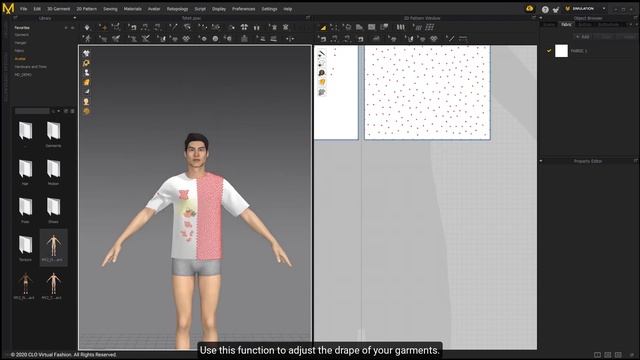
Task: Open help via the question mark icon
Action: 545,9
